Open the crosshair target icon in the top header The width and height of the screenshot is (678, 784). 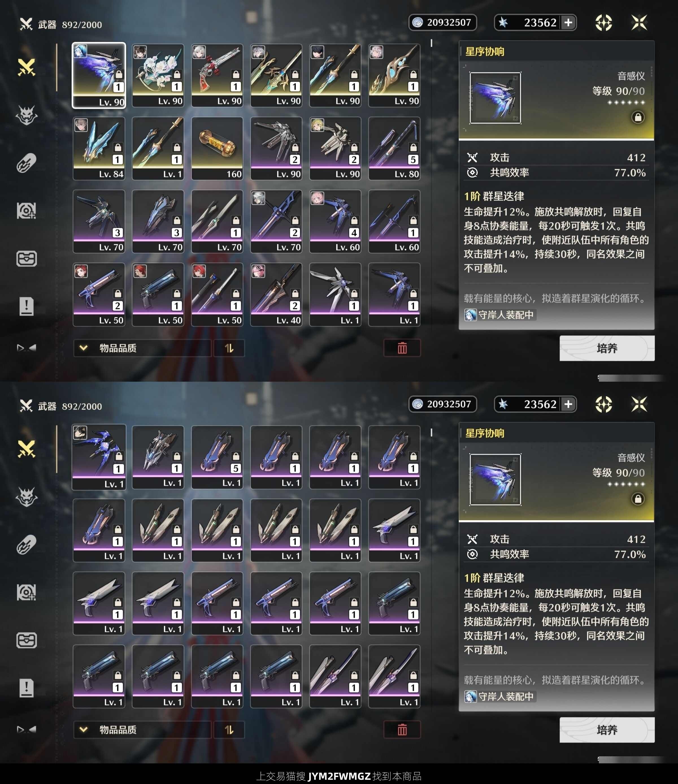[x=603, y=23]
